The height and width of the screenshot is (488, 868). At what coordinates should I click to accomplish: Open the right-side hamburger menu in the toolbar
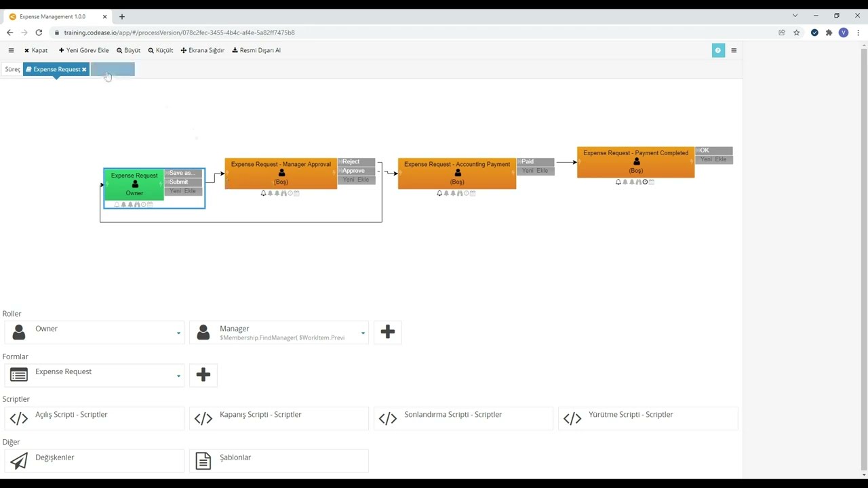click(734, 50)
